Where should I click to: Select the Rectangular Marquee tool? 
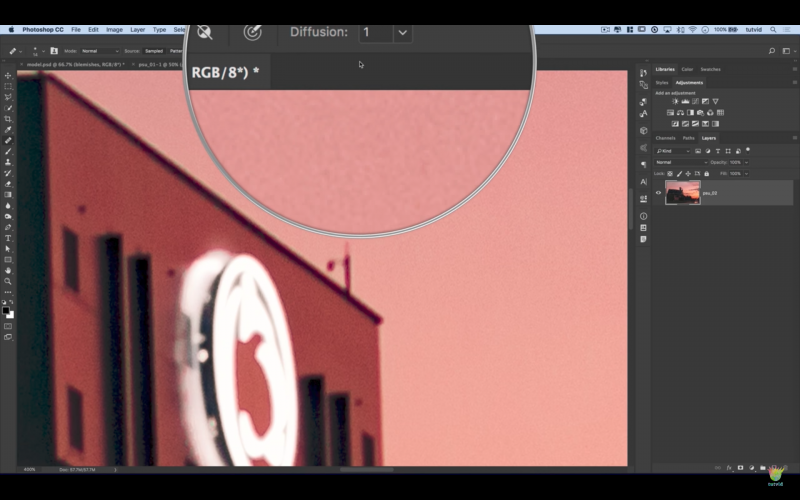pos(8,86)
